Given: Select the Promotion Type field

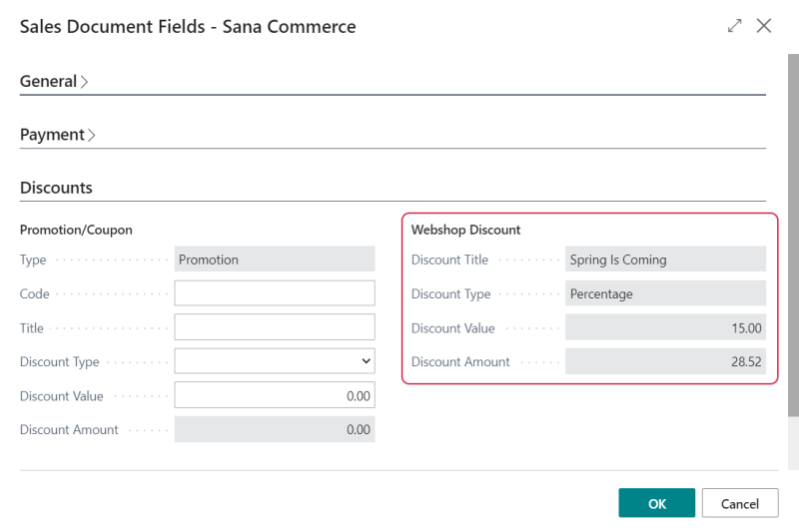Looking at the screenshot, I should pos(275,260).
